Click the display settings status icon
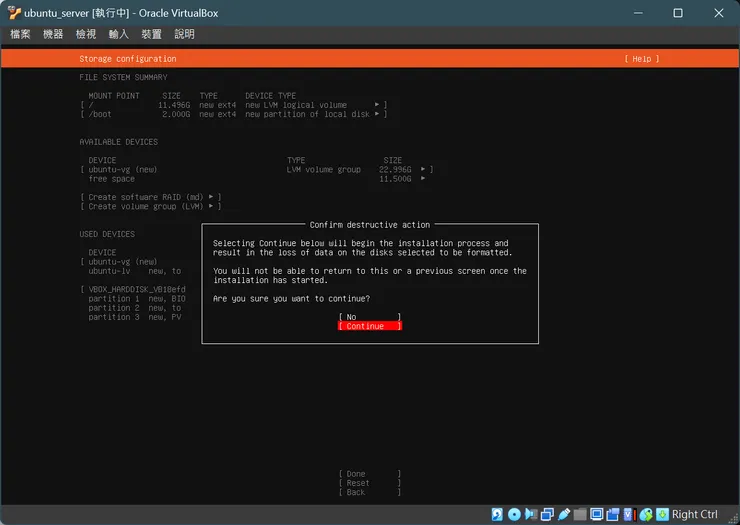Viewport: 740px width, 525px height. pyautogui.click(x=597, y=514)
